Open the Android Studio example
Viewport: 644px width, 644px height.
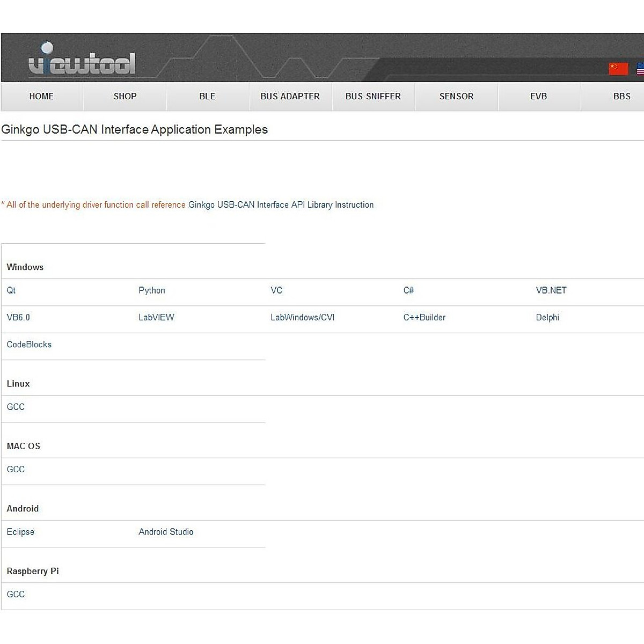click(x=166, y=532)
